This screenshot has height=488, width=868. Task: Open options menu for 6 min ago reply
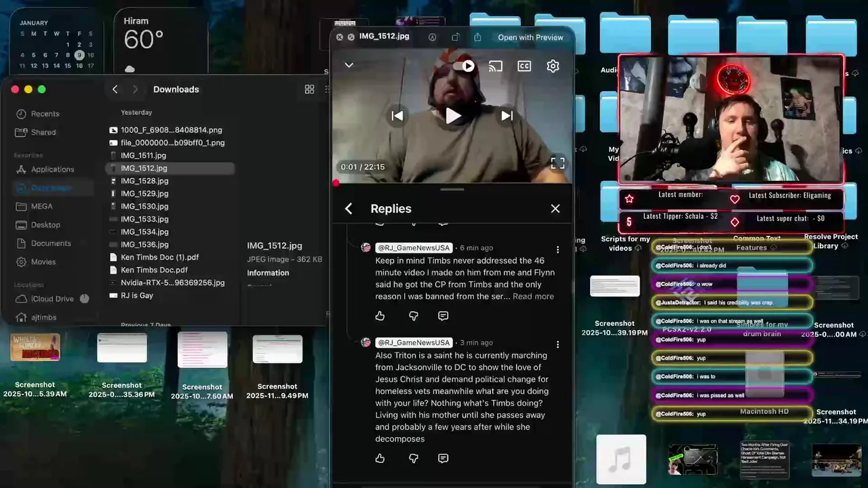[557, 249]
